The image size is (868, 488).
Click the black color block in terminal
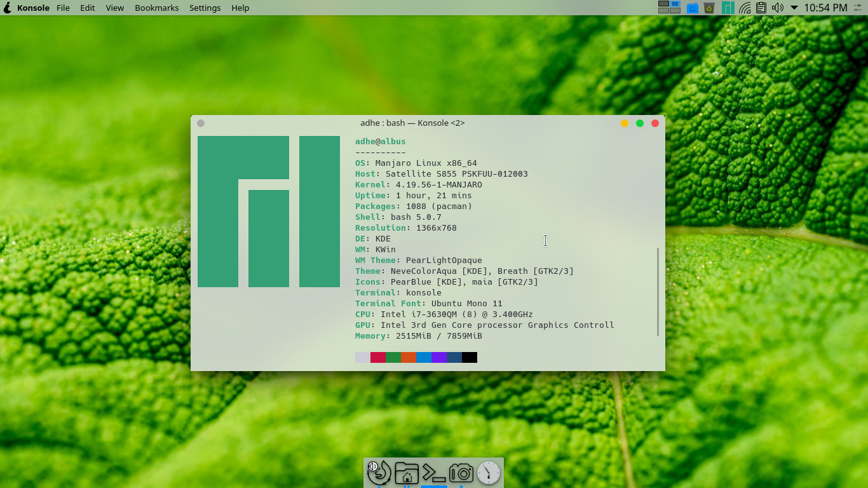pyautogui.click(x=470, y=357)
